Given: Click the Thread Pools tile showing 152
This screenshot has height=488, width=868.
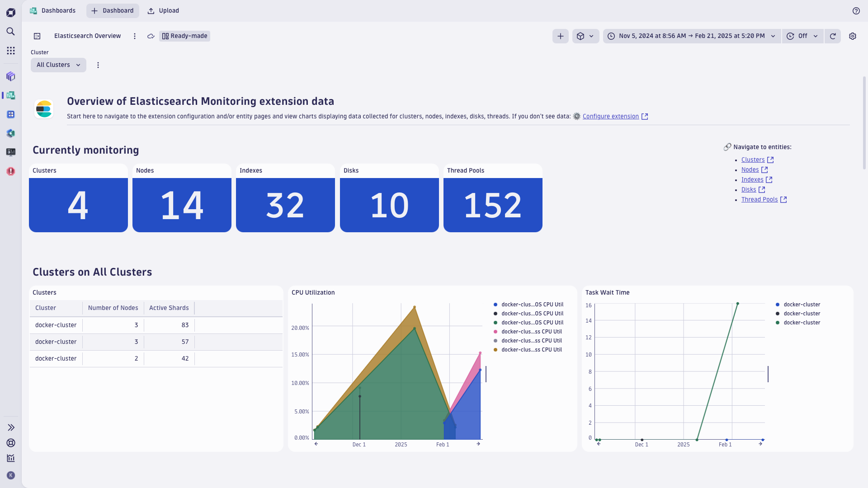Looking at the screenshot, I should (493, 198).
